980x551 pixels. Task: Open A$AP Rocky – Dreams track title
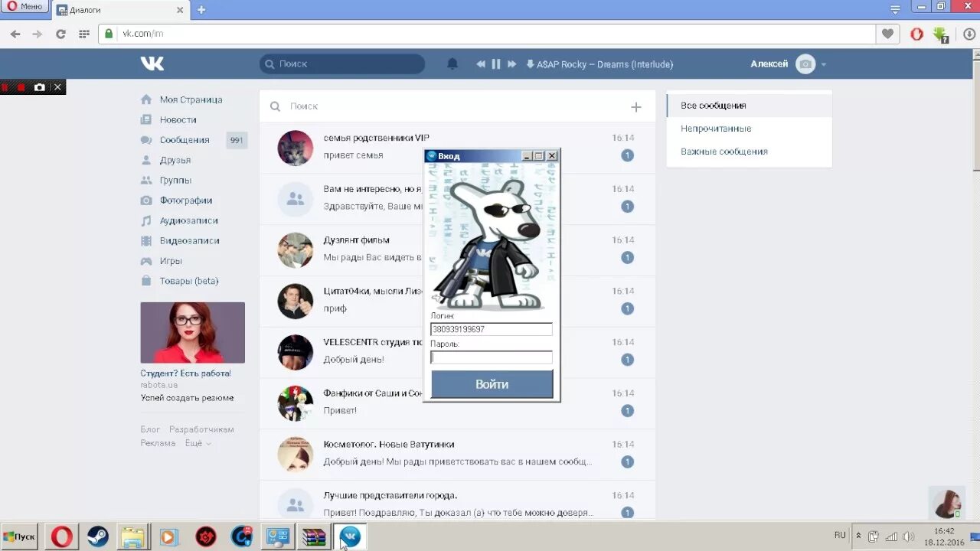point(605,64)
